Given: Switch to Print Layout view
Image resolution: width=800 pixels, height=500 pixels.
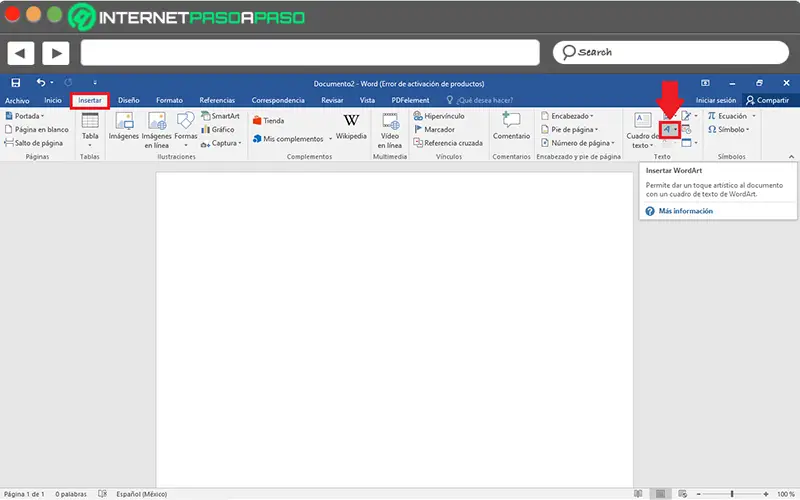Looking at the screenshot, I should coord(660,494).
